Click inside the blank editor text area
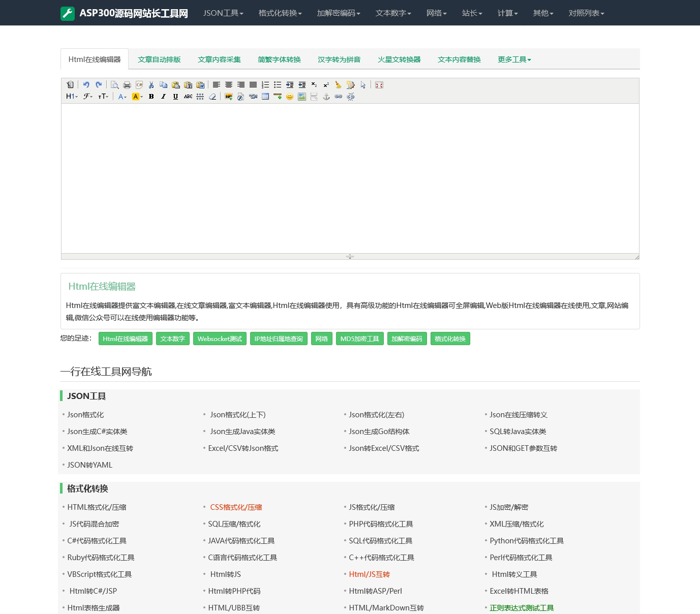The height and width of the screenshot is (614, 700). point(350,178)
